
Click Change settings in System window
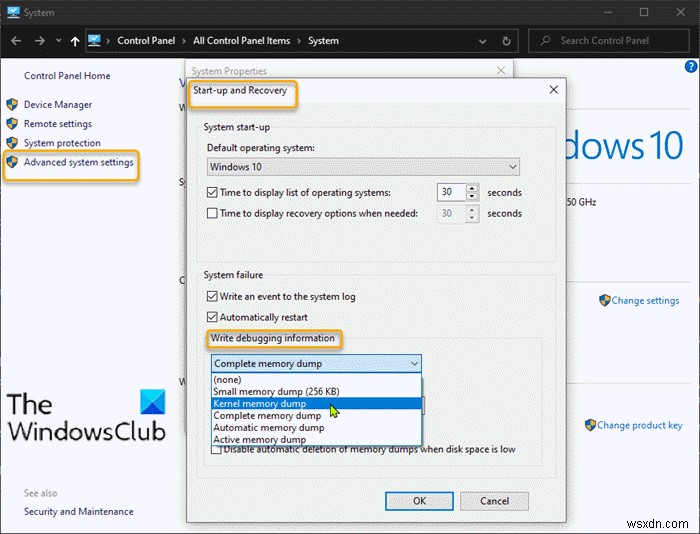[645, 300]
